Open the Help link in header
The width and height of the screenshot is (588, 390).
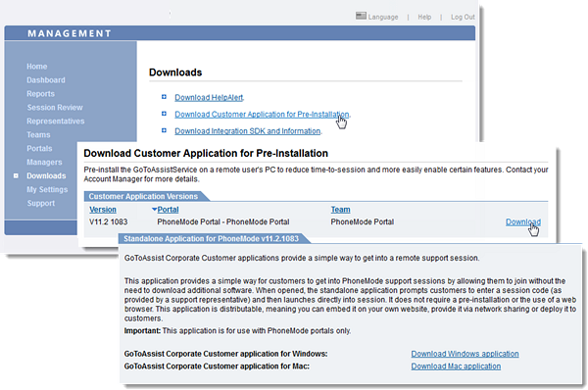click(x=424, y=17)
